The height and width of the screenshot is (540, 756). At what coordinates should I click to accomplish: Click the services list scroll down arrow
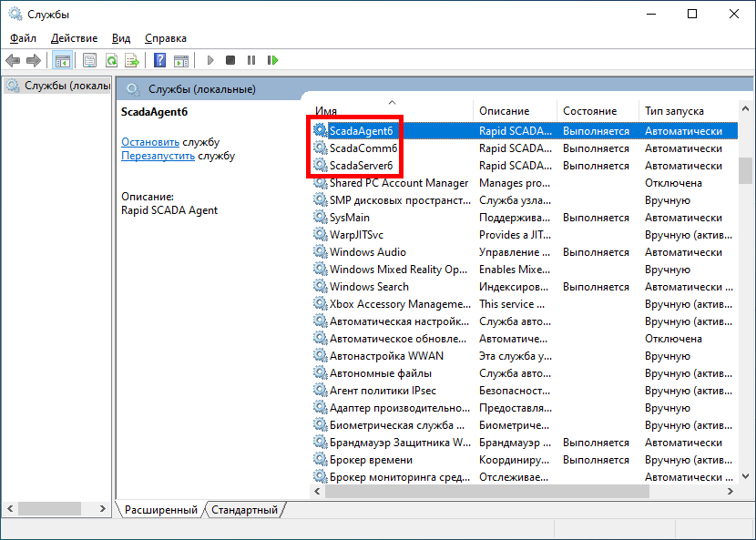click(x=745, y=476)
